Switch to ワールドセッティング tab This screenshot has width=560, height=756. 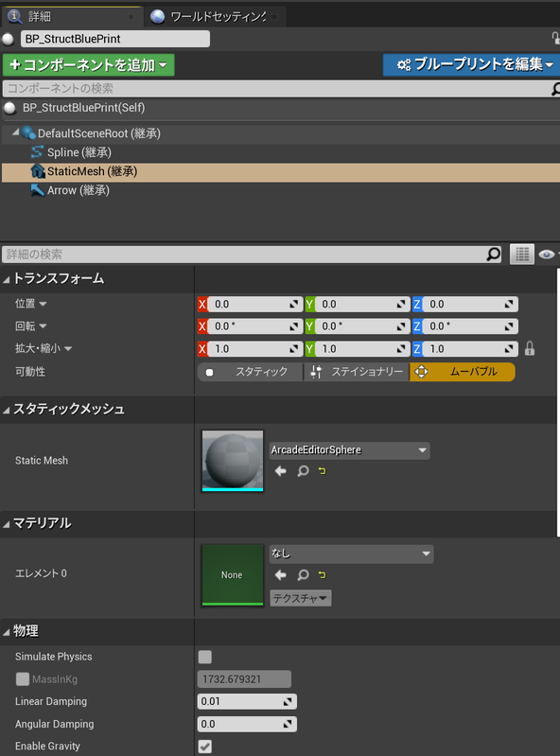[214, 17]
